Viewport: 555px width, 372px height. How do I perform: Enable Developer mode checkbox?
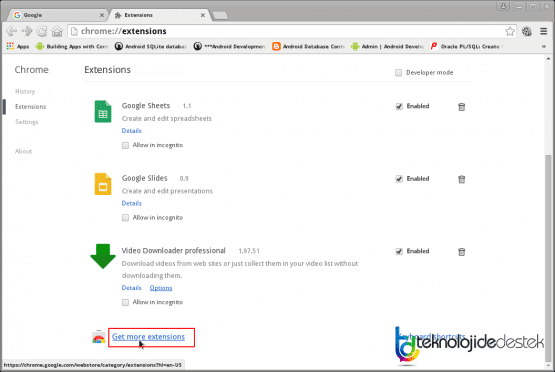tap(399, 73)
